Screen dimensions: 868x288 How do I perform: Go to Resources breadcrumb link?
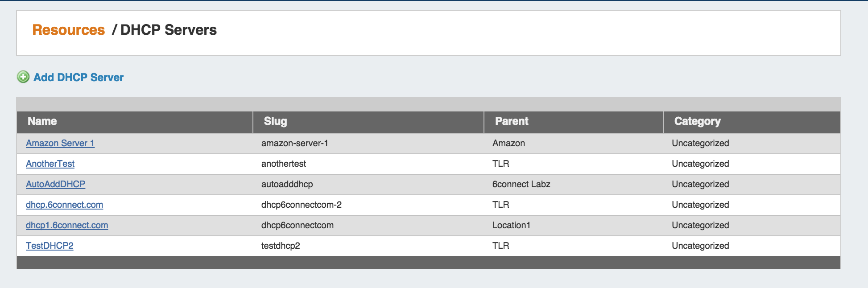(69, 30)
